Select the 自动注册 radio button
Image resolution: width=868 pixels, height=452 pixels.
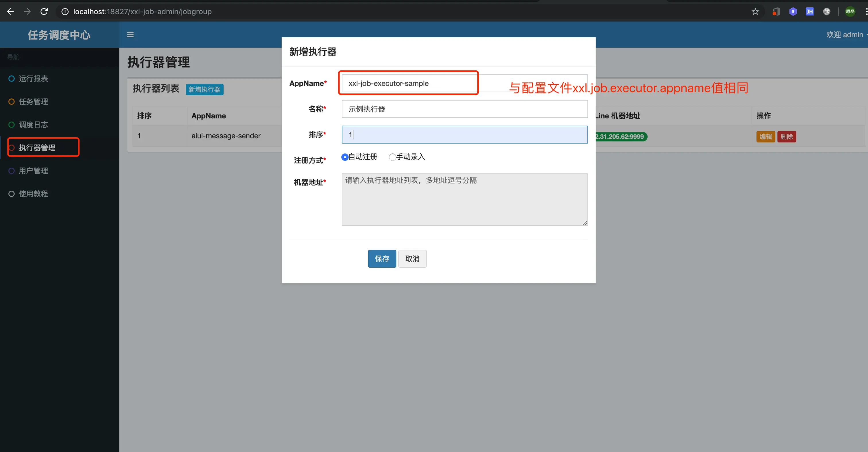coord(344,157)
